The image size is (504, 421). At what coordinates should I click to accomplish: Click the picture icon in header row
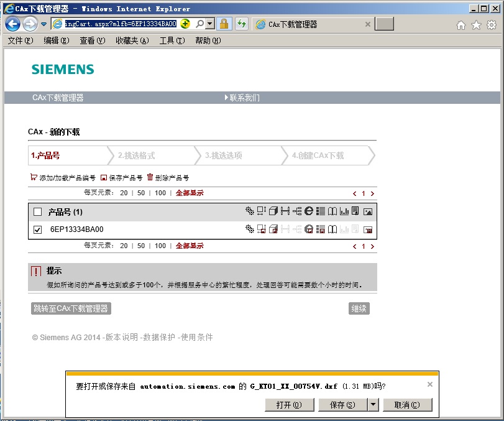tap(368, 211)
